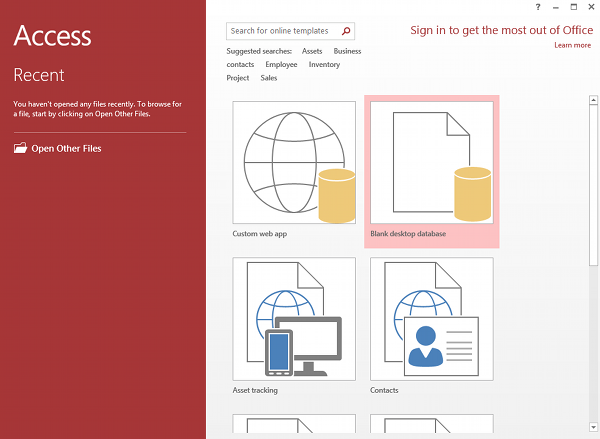Open the Help question mark icon
Screen dimensions: 600x439
(538, 7)
